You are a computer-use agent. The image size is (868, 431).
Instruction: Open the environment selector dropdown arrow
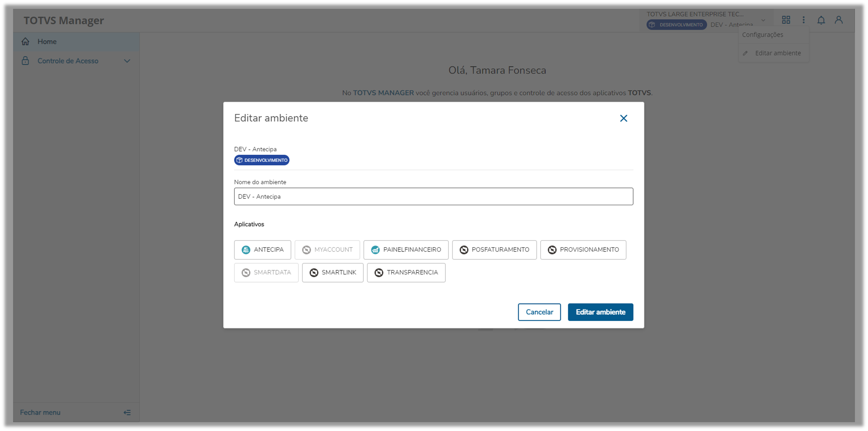763,20
